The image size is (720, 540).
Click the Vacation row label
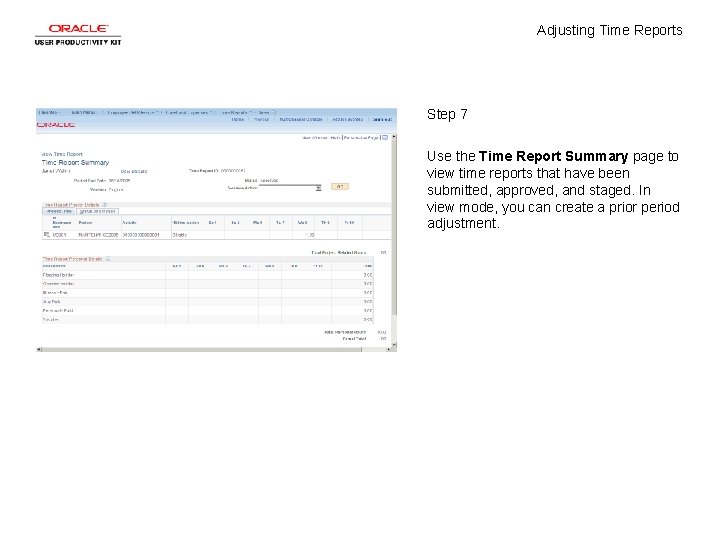(x=51, y=320)
